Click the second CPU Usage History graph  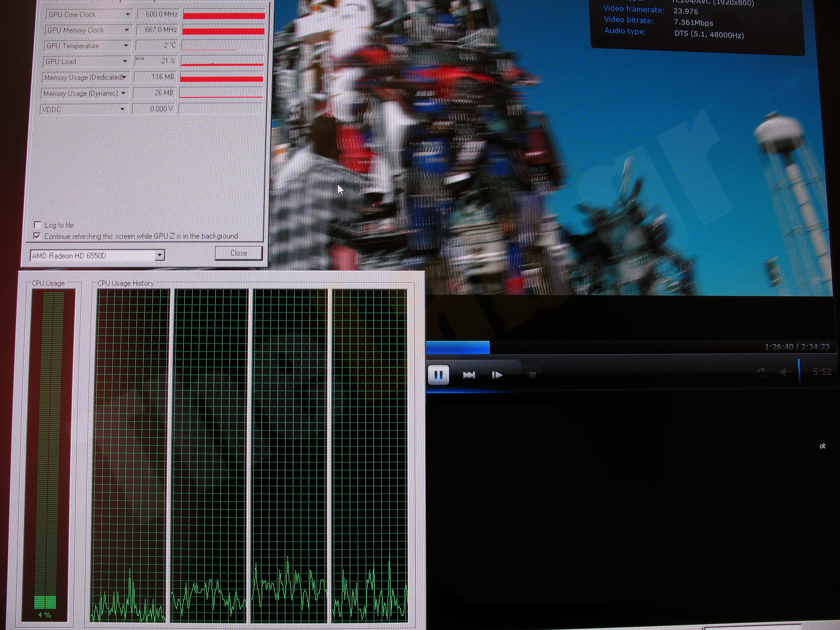point(210,456)
